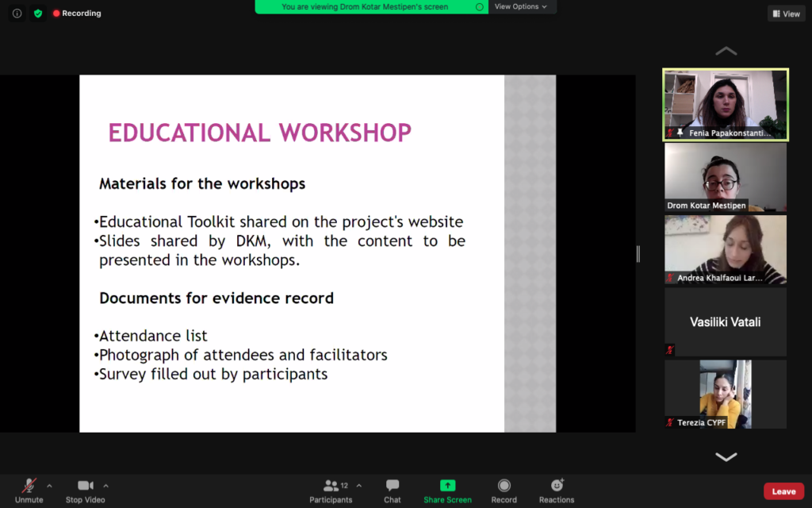The width and height of the screenshot is (812, 508).
Task: Click the red Recording indicator
Action: point(77,13)
